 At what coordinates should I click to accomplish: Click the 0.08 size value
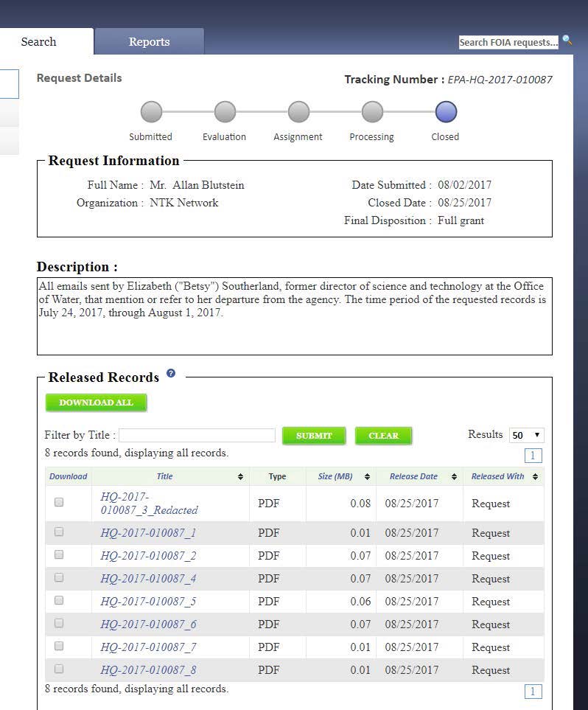[360, 504]
